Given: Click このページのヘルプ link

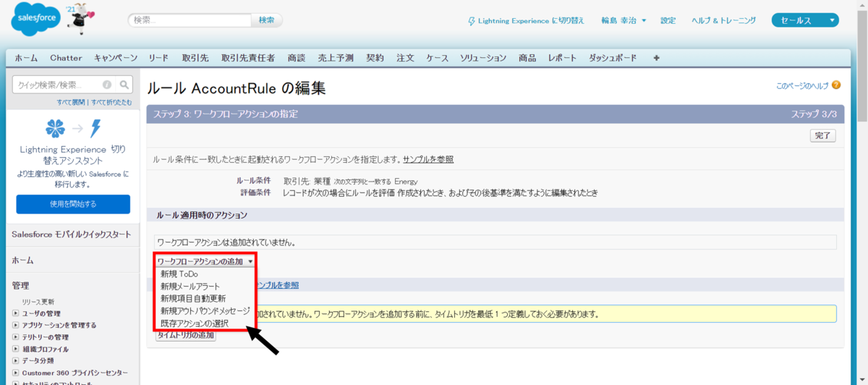Looking at the screenshot, I should coord(802,85).
